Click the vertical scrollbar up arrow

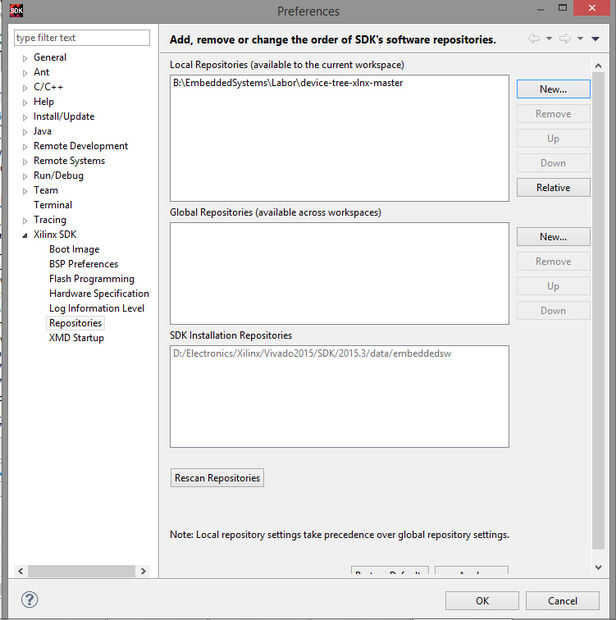click(x=598, y=66)
